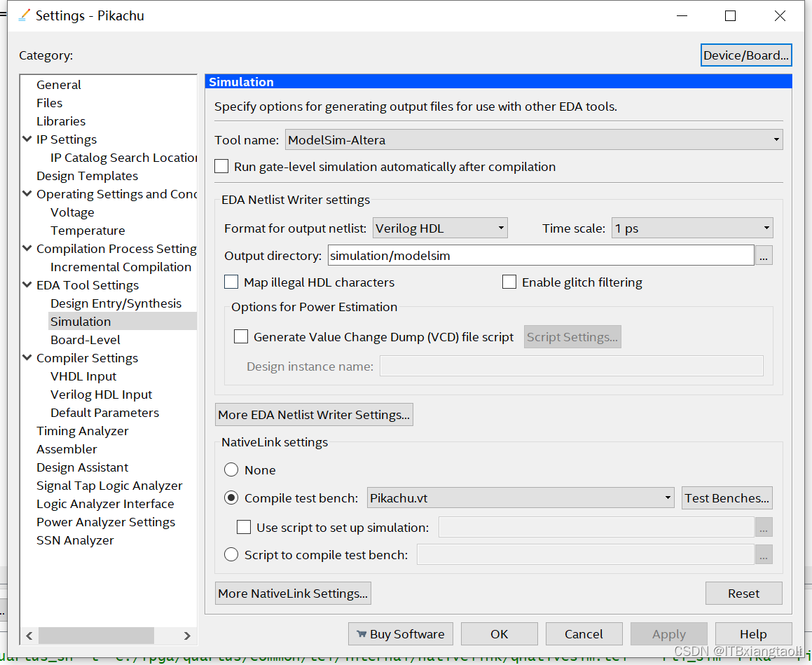
Task: Open the Test Benches dialog
Action: pyautogui.click(x=727, y=498)
